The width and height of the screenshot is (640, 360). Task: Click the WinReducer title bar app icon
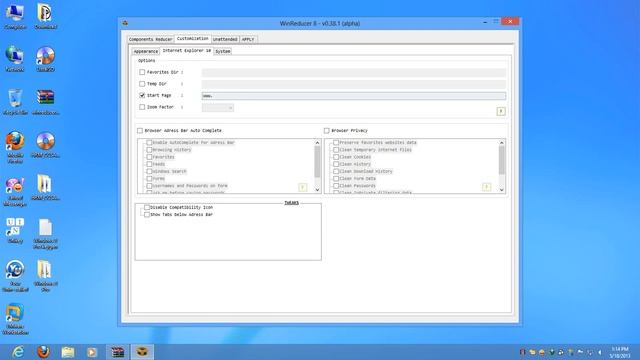[125, 23]
